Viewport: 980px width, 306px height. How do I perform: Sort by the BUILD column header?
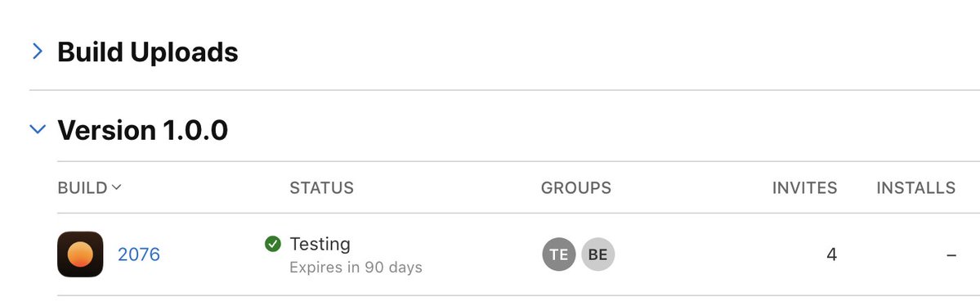coord(83,187)
